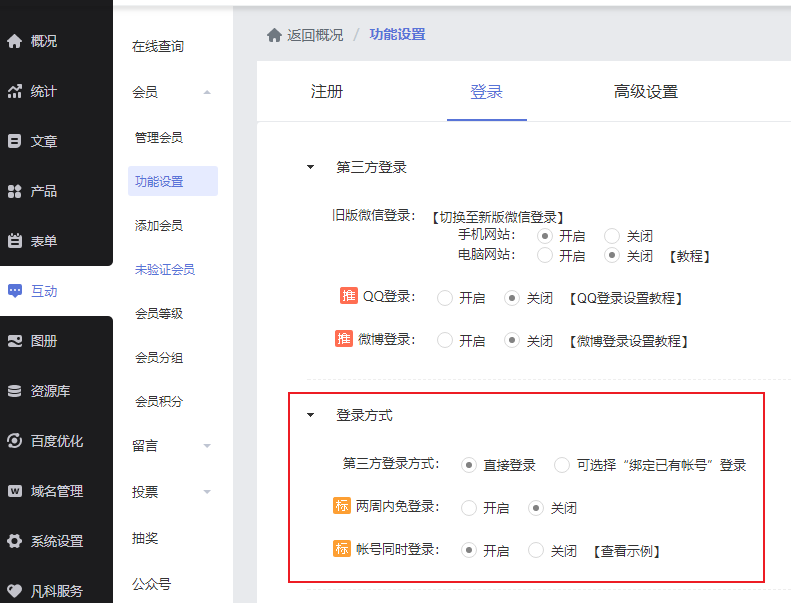Click the 推 badge beside 微博登录
The image size is (791, 603).
344,339
